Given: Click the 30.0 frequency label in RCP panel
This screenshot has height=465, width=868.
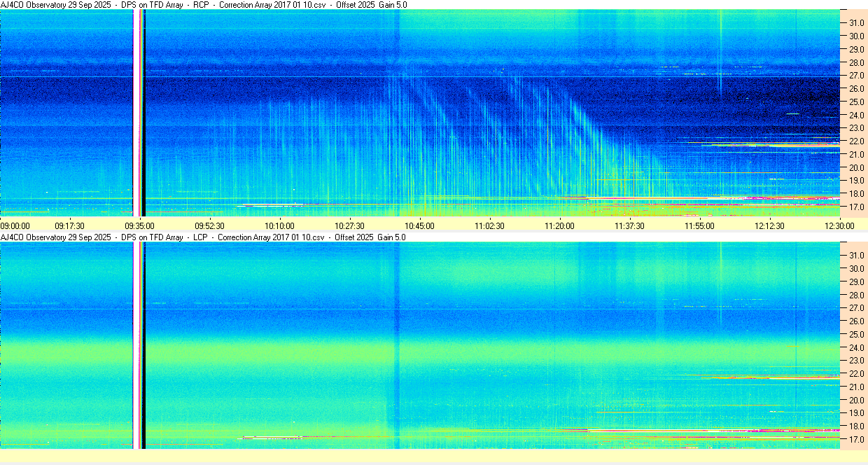Looking at the screenshot, I should click(x=856, y=36).
